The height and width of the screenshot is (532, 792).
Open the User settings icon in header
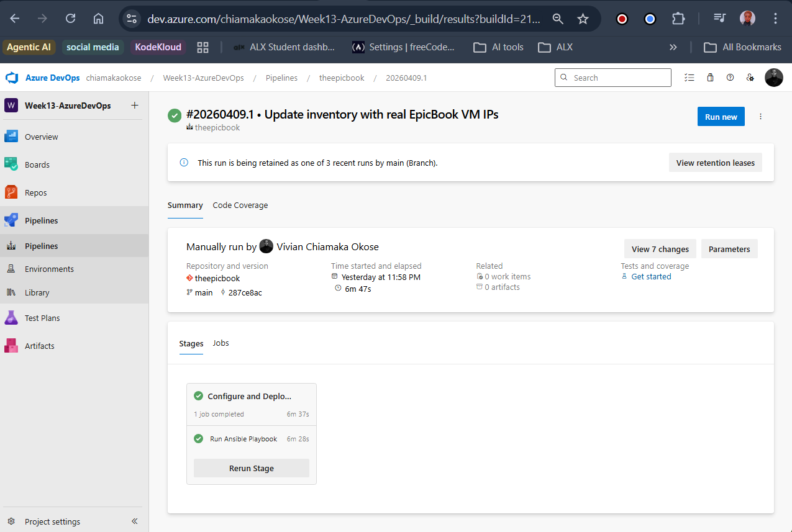tap(750, 78)
